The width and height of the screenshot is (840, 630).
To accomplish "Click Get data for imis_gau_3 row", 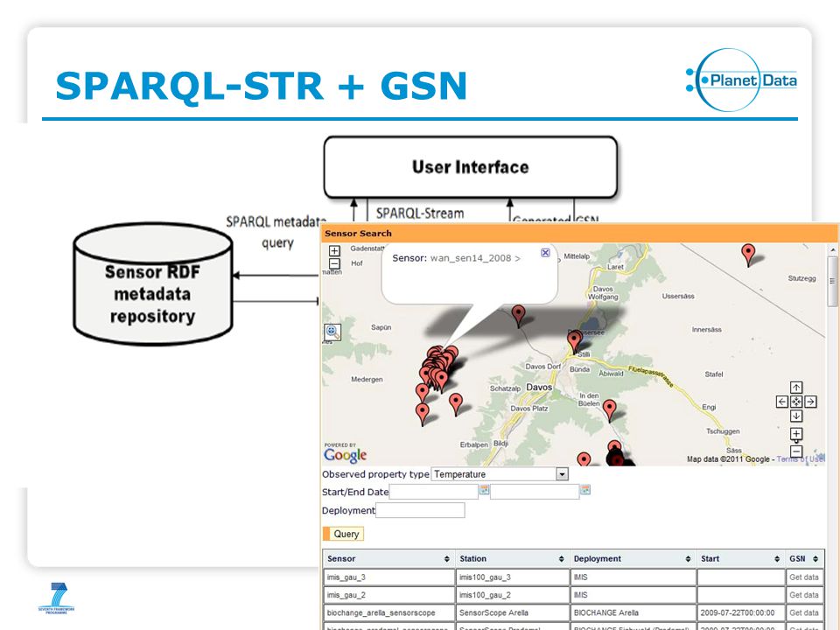I will 803,577.
